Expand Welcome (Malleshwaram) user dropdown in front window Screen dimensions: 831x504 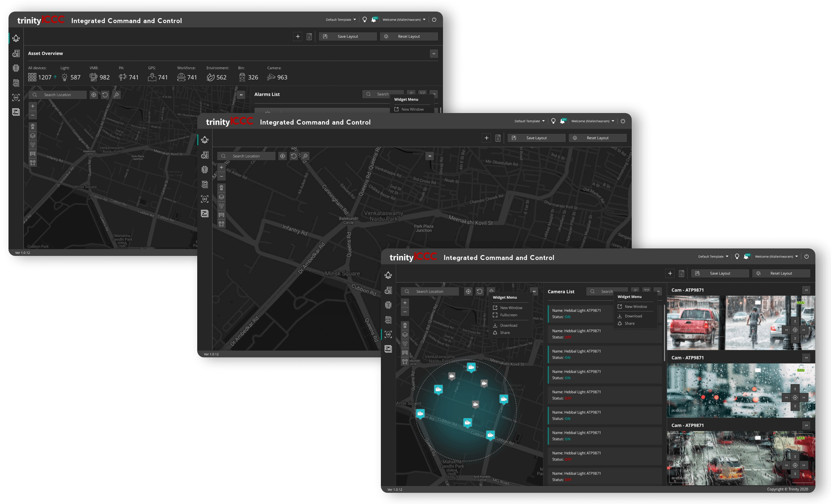tap(776, 257)
